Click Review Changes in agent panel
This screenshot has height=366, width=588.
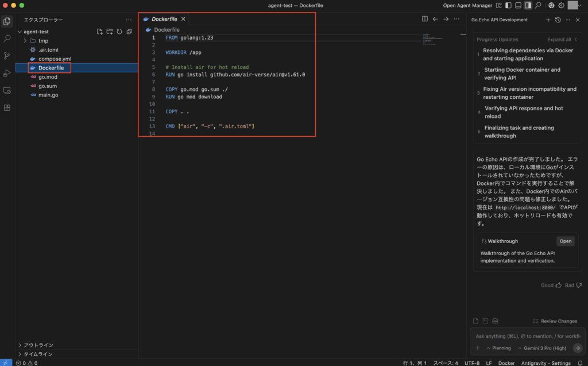click(x=555, y=321)
